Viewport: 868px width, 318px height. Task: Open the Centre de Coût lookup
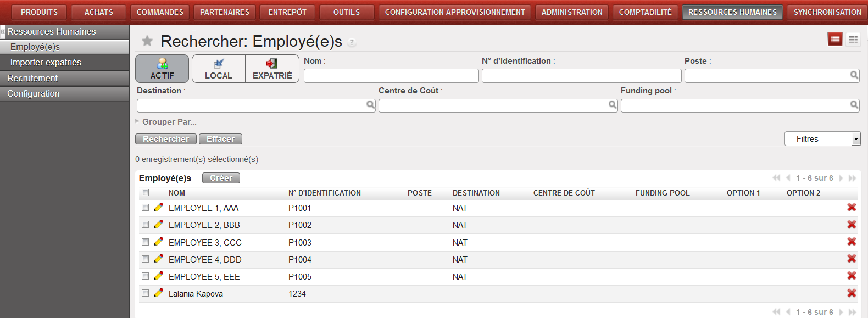point(613,105)
